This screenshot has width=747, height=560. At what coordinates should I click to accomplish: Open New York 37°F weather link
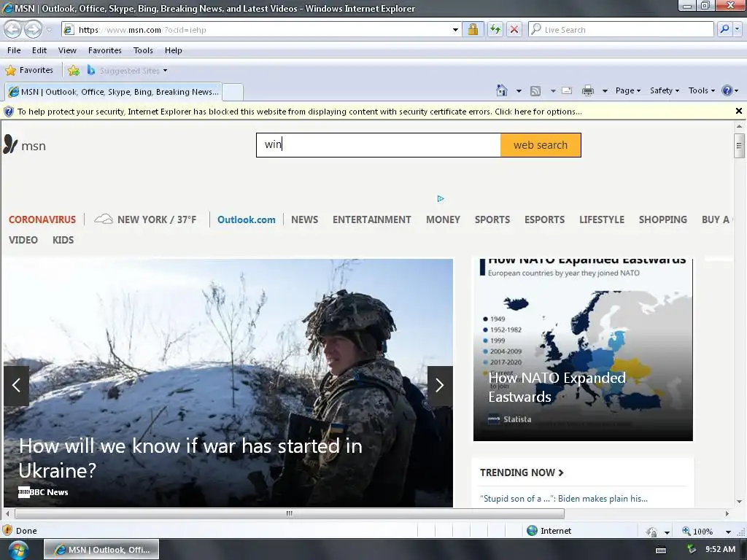coord(145,219)
